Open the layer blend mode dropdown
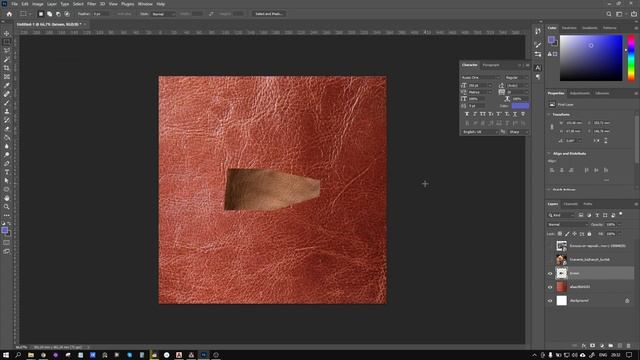The image size is (640, 360). pyautogui.click(x=567, y=224)
